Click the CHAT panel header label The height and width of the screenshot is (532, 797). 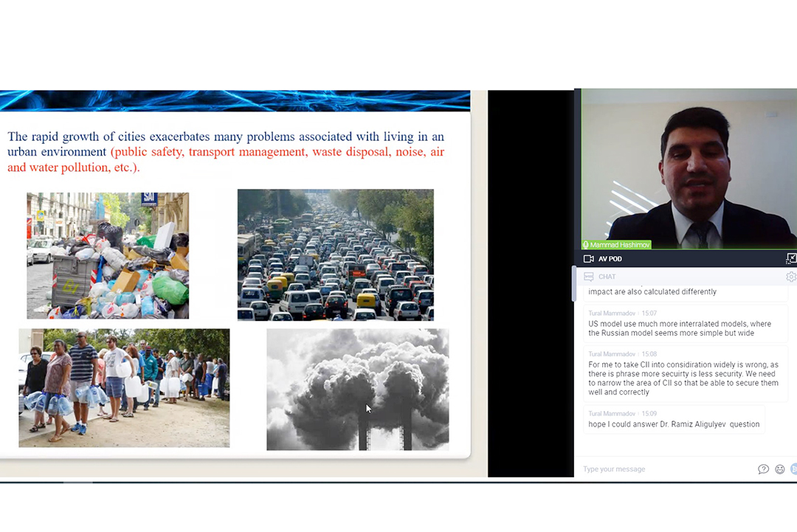607,277
